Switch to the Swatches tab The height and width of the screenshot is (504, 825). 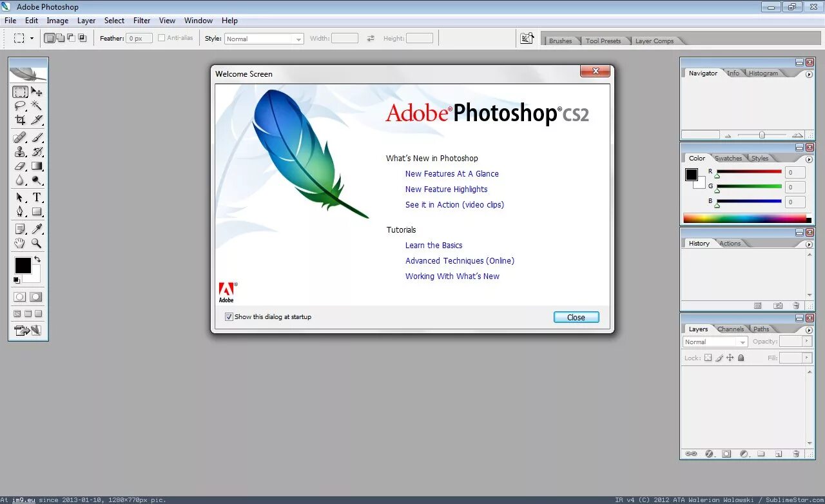pyautogui.click(x=728, y=158)
